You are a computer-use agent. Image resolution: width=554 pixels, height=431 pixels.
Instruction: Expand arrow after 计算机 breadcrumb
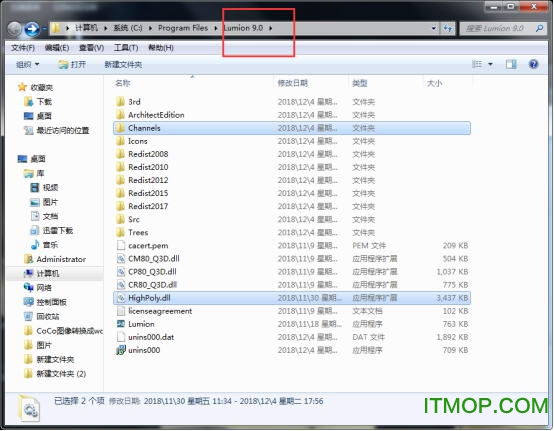[105, 28]
